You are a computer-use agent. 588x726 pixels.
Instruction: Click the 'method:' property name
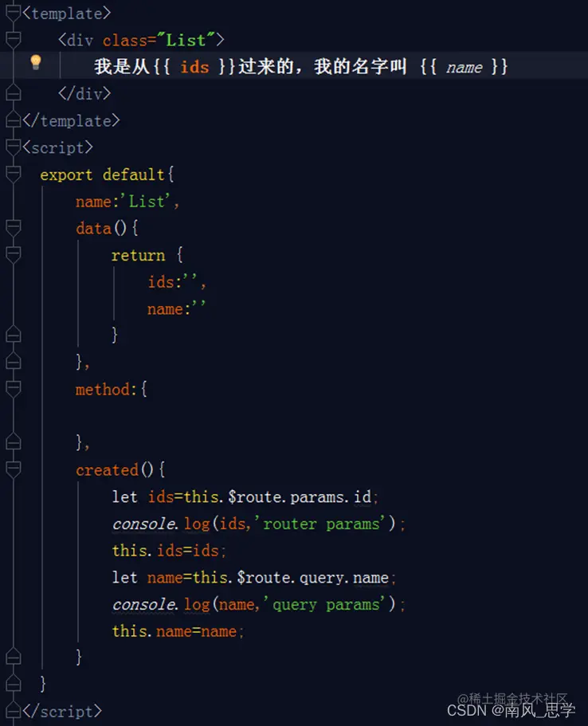(106, 390)
